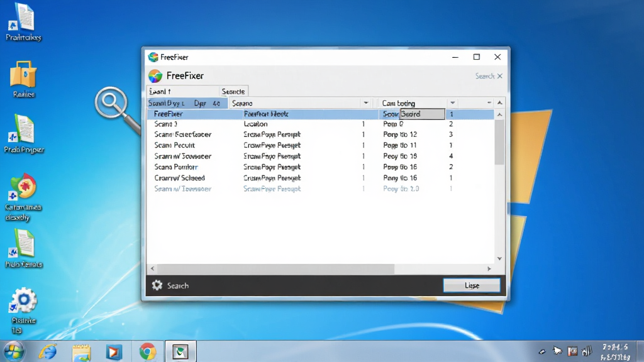Click the magnifying glass icon left of the window
This screenshot has width=644, height=362.
[117, 109]
